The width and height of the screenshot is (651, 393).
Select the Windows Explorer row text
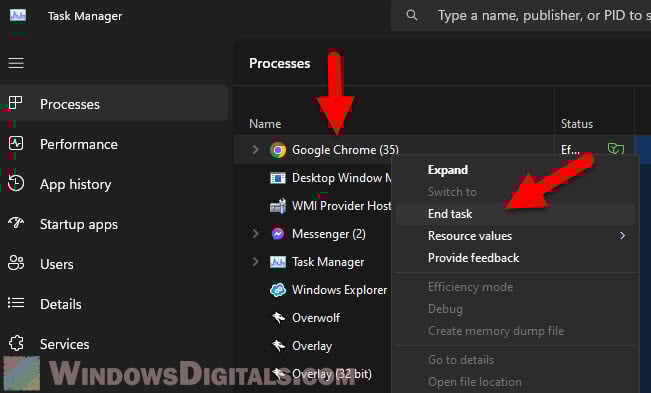pos(339,290)
